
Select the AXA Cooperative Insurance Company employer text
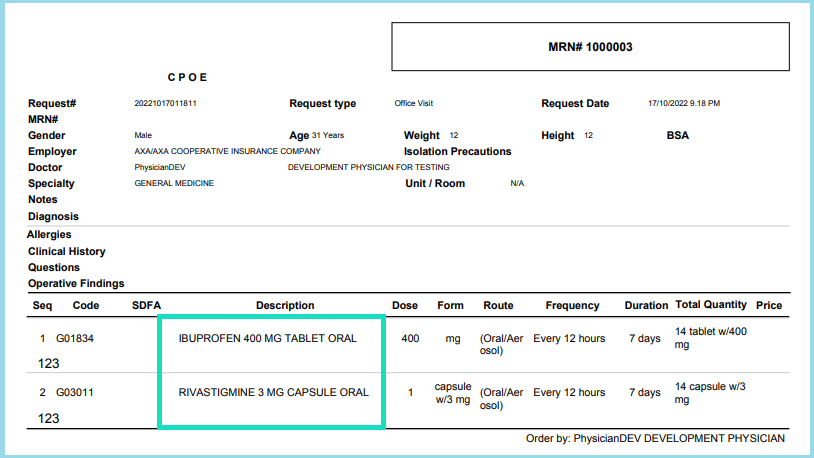click(227, 151)
